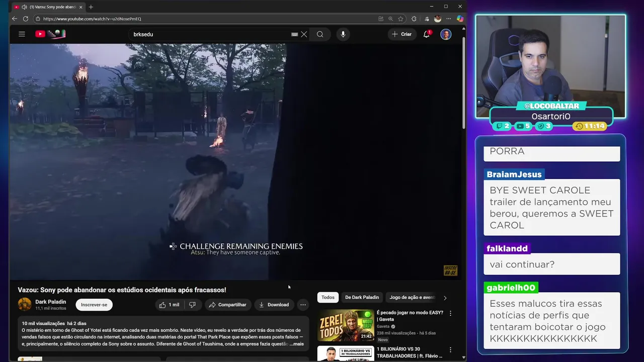Open 1 BILIONÁRIO VS 30 TRABALHADORES title
The height and width of the screenshot is (362, 644).
410,352
